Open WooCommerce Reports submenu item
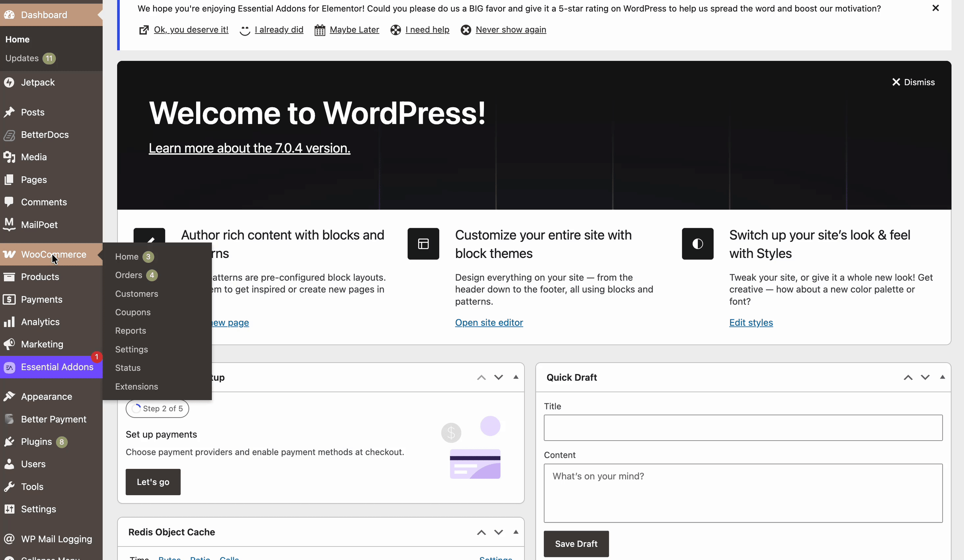964x560 pixels. click(157, 331)
